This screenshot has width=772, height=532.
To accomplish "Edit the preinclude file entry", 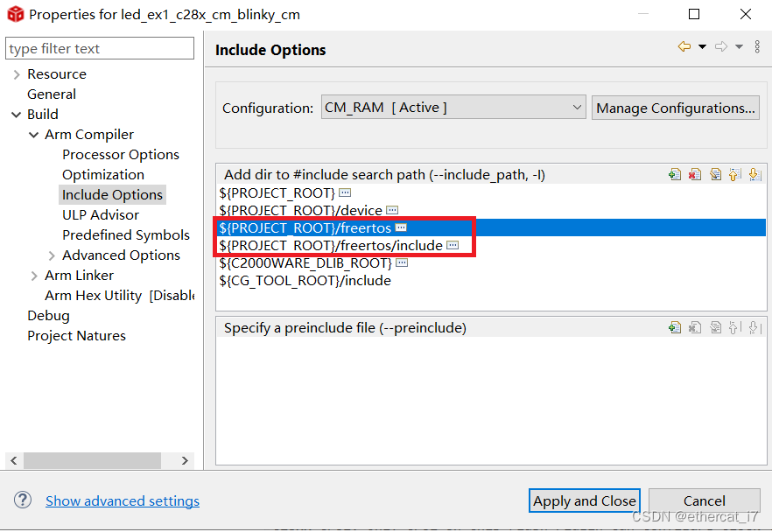I will (715, 327).
